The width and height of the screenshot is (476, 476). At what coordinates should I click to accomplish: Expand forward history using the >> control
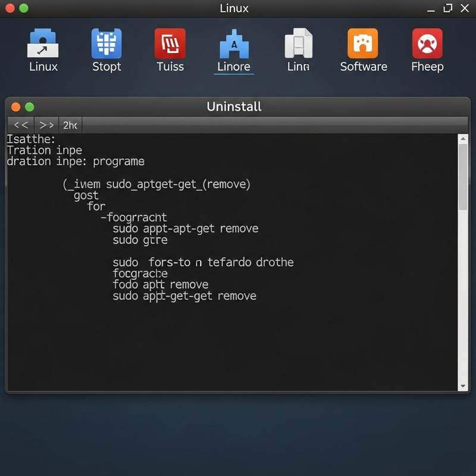pyautogui.click(x=46, y=125)
